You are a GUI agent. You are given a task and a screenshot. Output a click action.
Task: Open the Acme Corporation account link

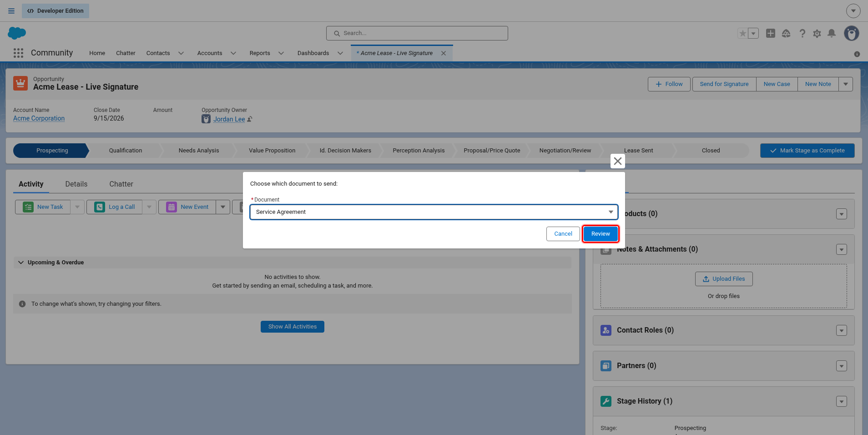click(x=39, y=118)
